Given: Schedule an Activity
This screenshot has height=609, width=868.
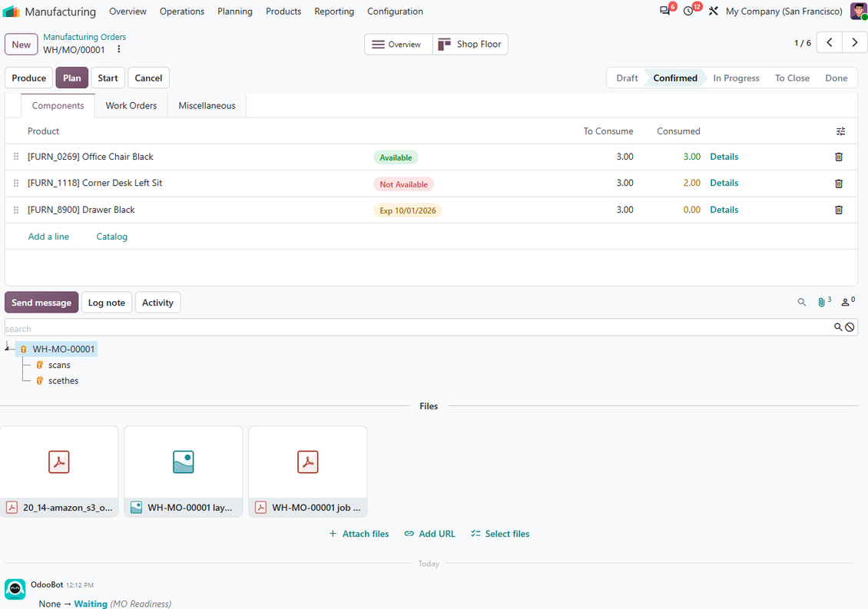Looking at the screenshot, I should (x=157, y=303).
